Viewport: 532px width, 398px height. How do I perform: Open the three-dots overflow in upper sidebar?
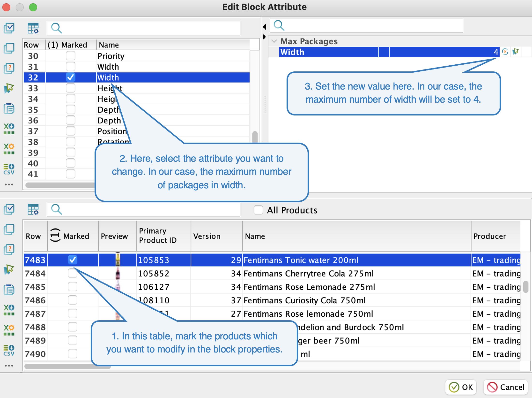tap(9, 184)
